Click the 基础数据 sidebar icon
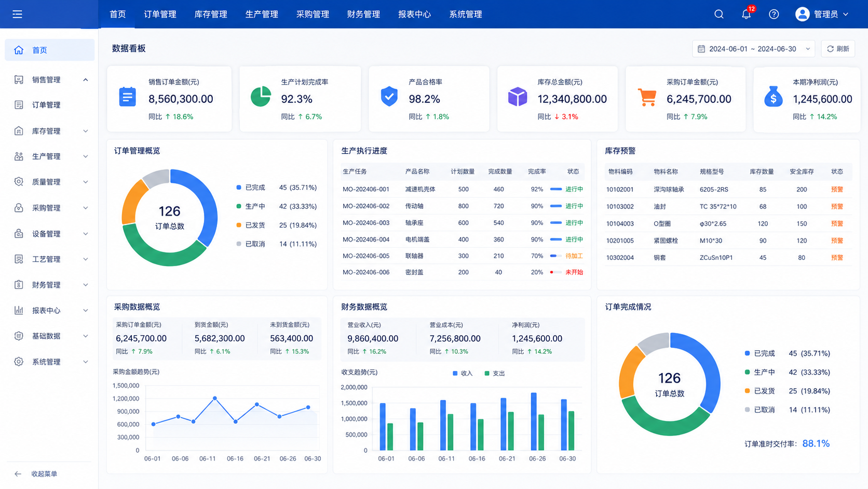Screen dimensions: 868x489 tap(19, 336)
